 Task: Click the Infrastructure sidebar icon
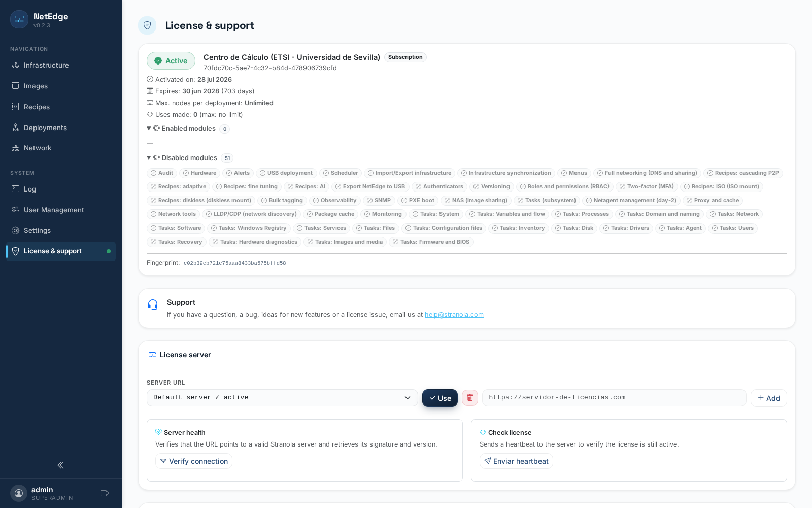coord(16,66)
